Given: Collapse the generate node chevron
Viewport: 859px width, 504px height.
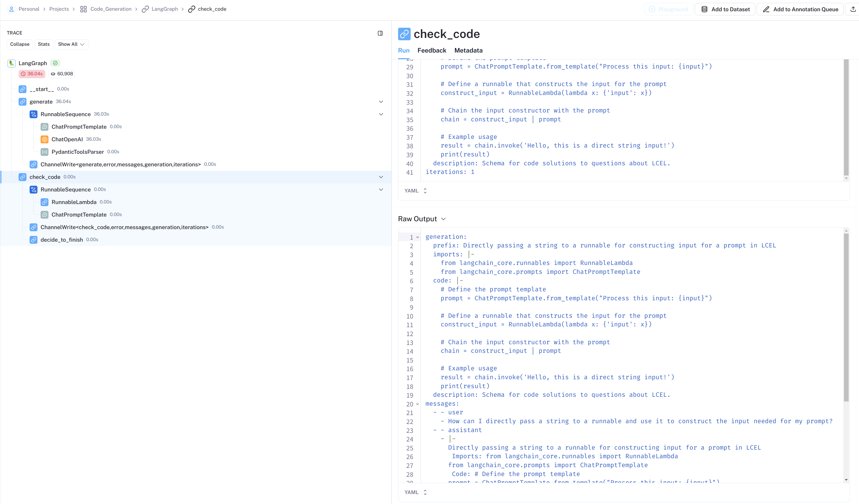Looking at the screenshot, I should (x=381, y=102).
